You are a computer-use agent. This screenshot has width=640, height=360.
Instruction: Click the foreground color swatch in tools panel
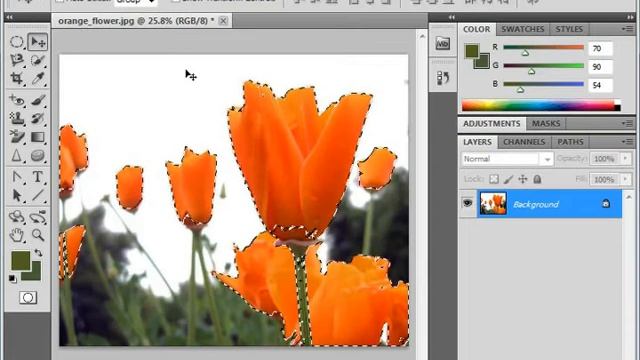pos(21,261)
